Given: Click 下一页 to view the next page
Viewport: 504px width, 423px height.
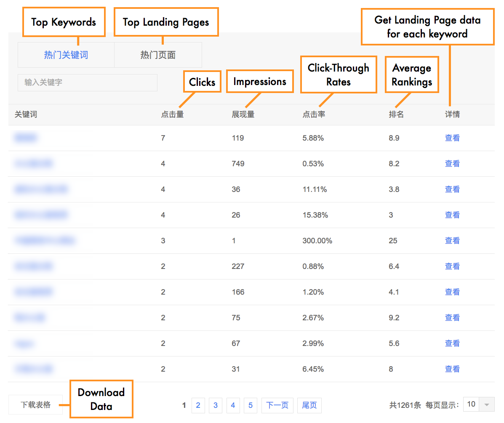Looking at the screenshot, I should 277,405.
